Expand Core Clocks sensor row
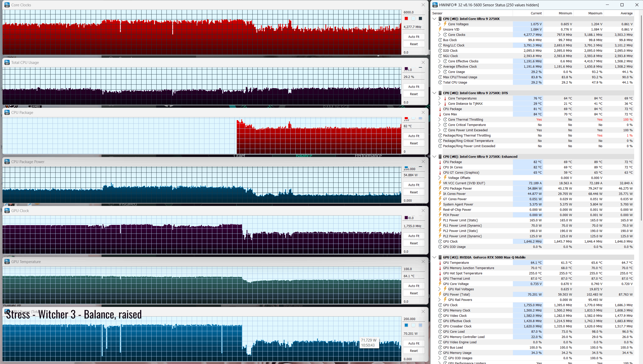This screenshot has height=364, width=643. (x=439, y=35)
